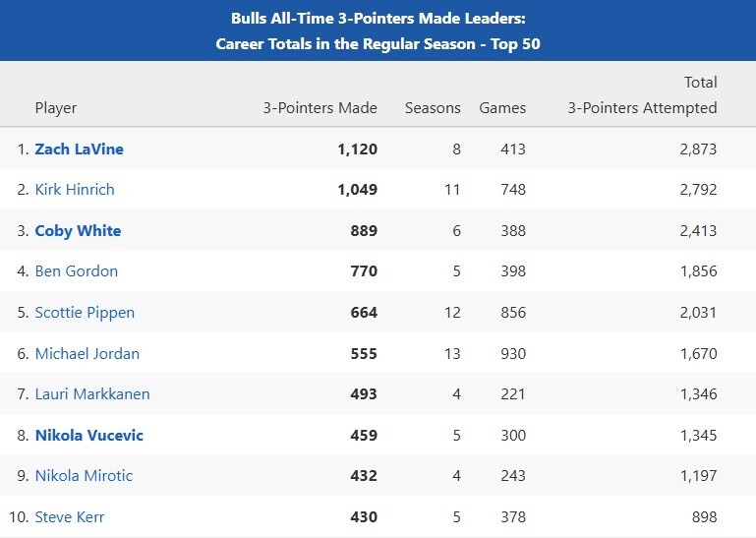Open Zach LaVine's player link

click(79, 149)
